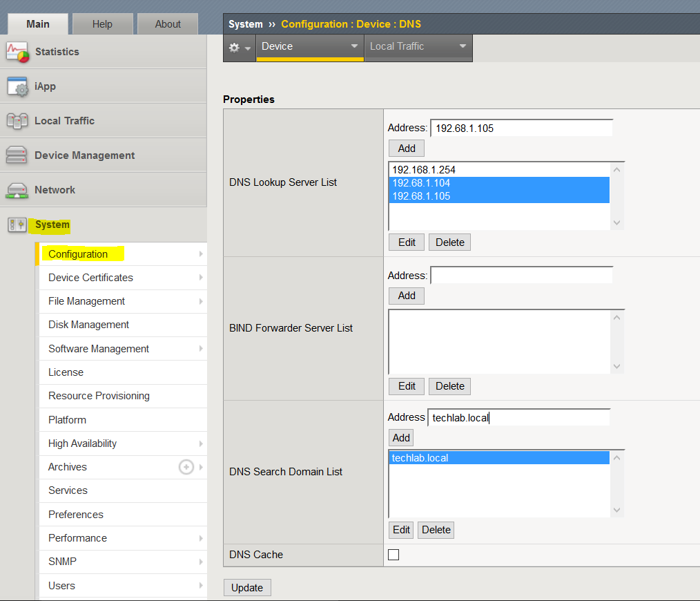The width and height of the screenshot is (700, 601).
Task: Expand the Device Certificates submenu arrow
Action: [x=201, y=278]
